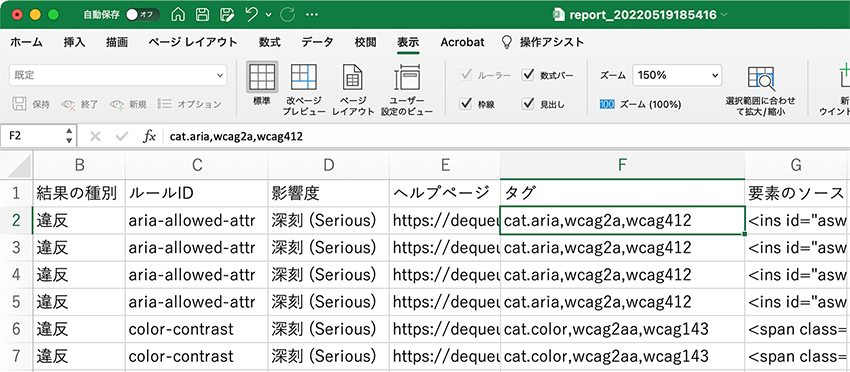Toggle the ルーラー checkbox
The height and width of the screenshot is (372, 850).
465,75
